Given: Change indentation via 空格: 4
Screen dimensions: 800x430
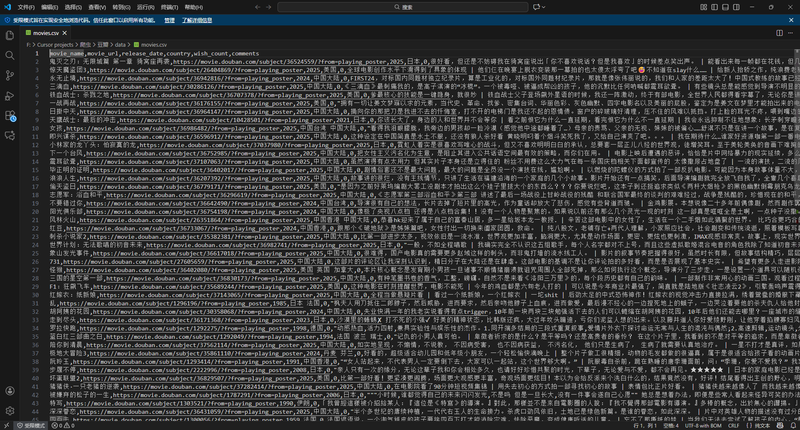Looking at the screenshot, I should click(x=671, y=425).
